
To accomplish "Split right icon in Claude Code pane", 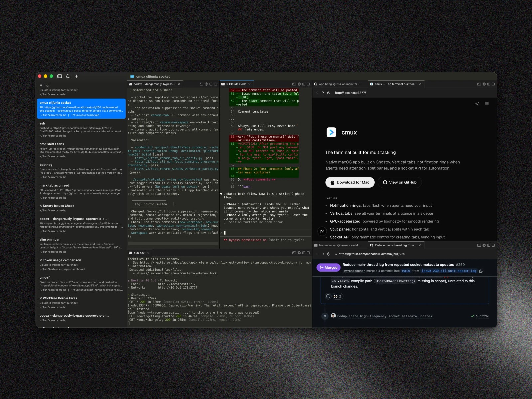I will pyautogui.click(x=303, y=84).
